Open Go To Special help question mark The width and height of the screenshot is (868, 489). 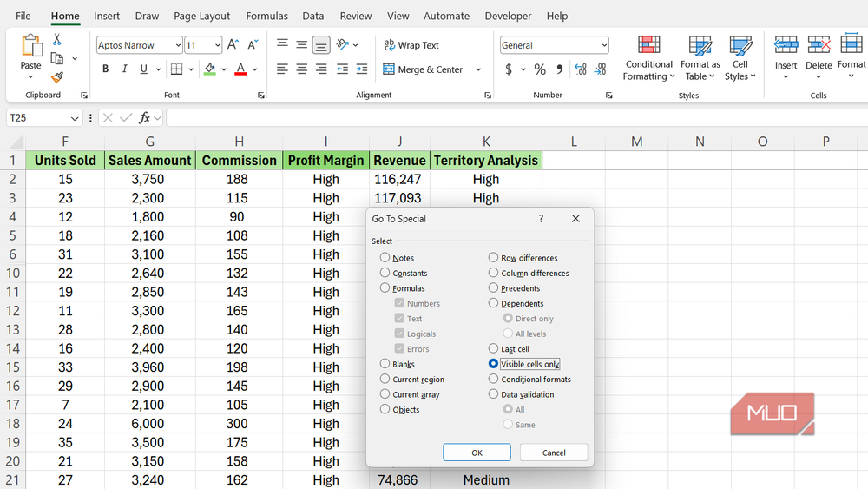[x=541, y=218]
